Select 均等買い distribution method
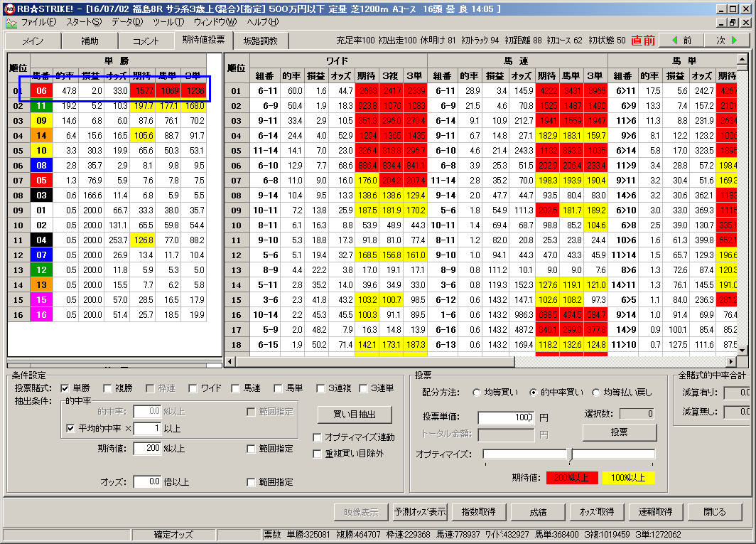The width and height of the screenshot is (756, 544). coord(477,393)
